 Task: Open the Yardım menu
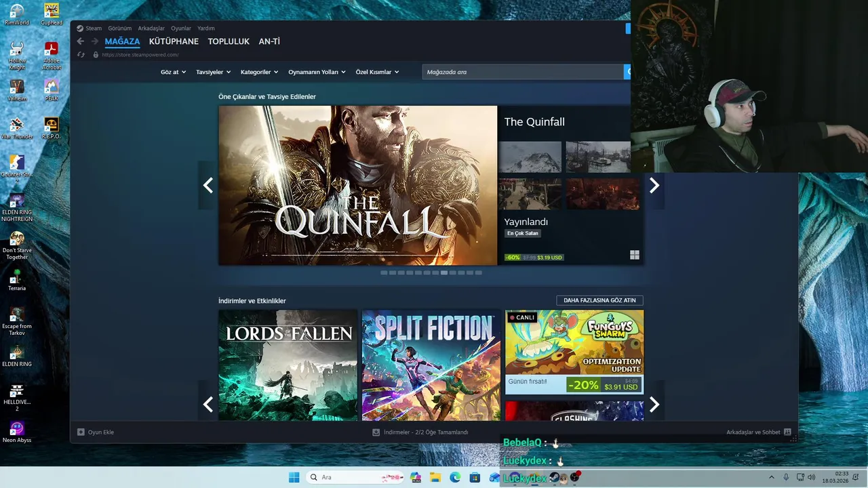(x=205, y=28)
